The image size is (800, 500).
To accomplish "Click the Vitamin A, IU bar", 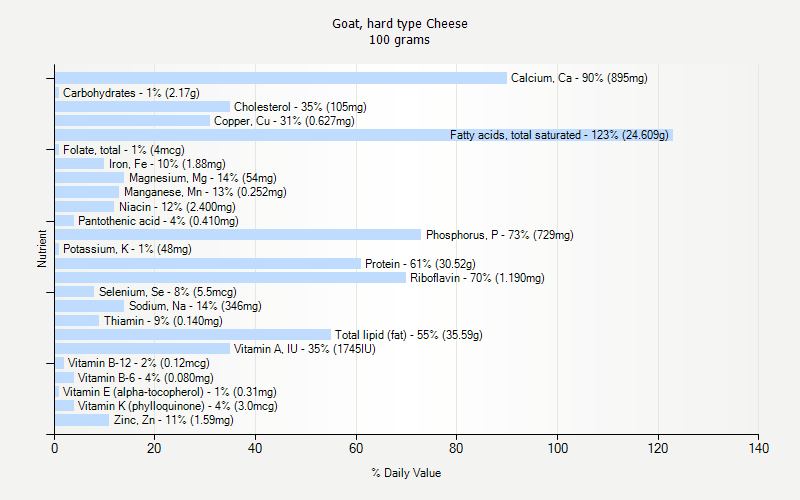I will [142, 349].
